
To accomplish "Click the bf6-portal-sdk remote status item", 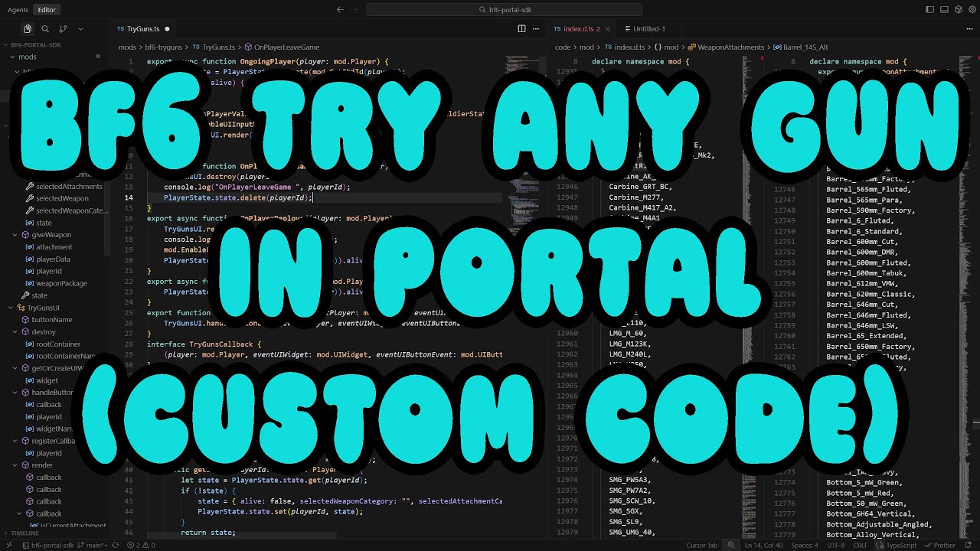I will [x=47, y=546].
